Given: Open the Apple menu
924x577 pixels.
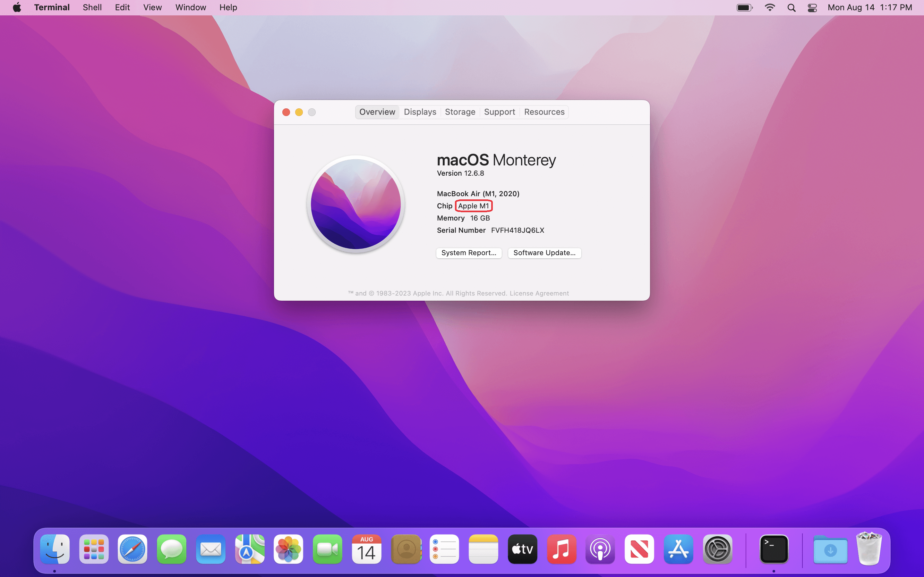Looking at the screenshot, I should pyautogui.click(x=17, y=8).
